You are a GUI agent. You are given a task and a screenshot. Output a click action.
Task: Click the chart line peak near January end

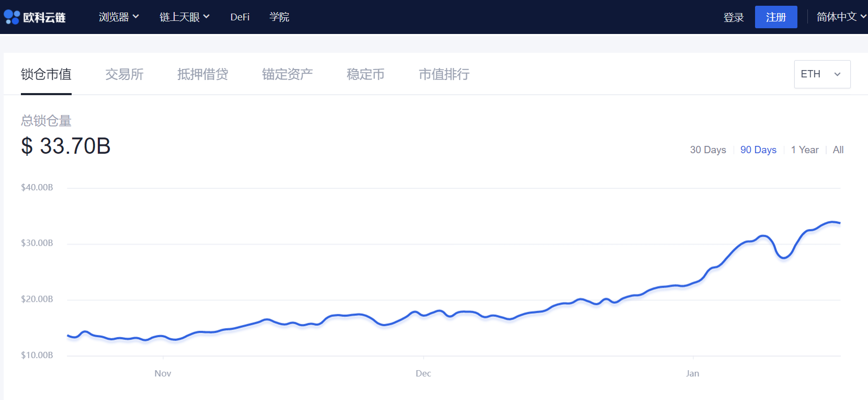pyautogui.click(x=831, y=222)
